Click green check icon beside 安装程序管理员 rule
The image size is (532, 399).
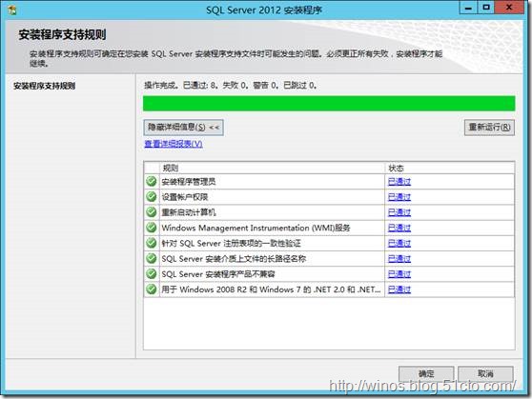(152, 181)
